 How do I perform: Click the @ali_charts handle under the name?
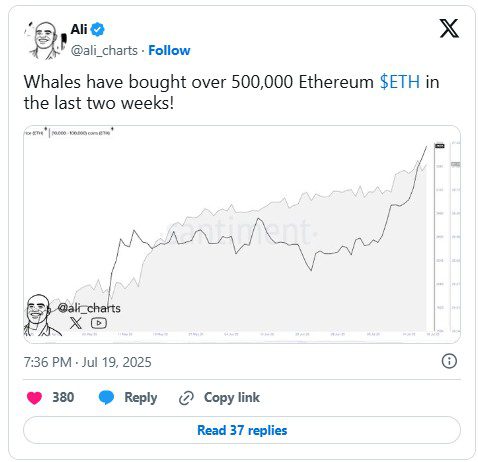pyautogui.click(x=104, y=51)
